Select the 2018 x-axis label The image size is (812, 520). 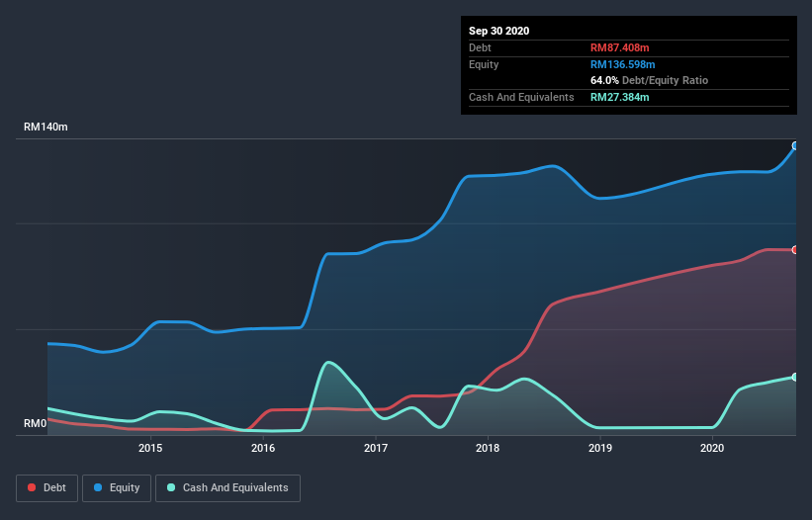(488, 448)
